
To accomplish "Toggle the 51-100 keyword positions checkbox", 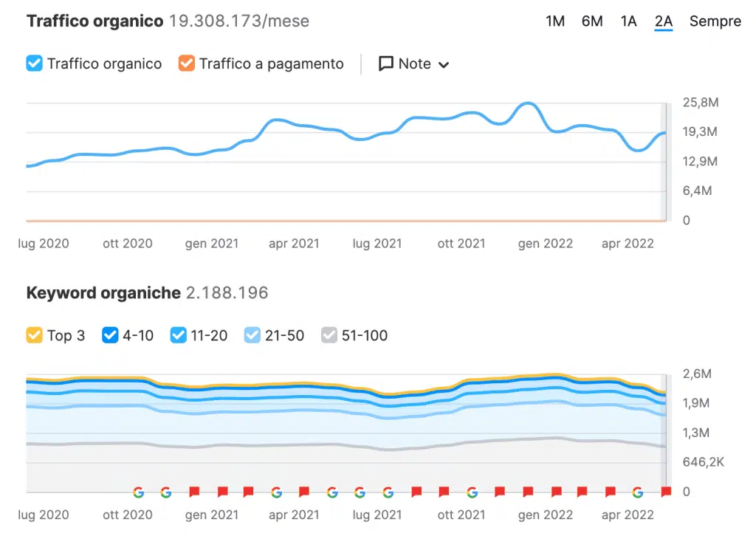I will 329,336.
